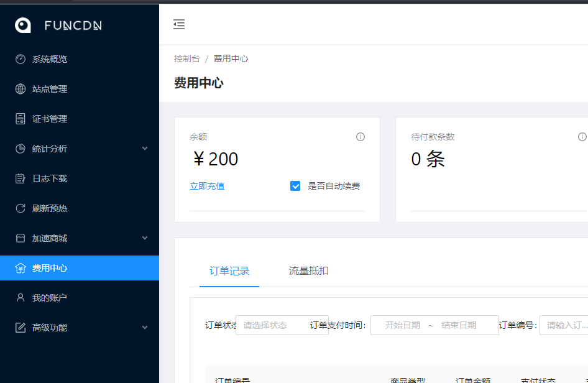This screenshot has width=588, height=383.
Task: Expand the 加速商城 submenu chevron
Action: click(145, 238)
